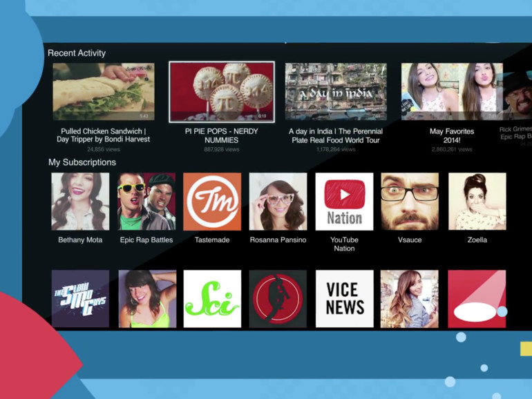
Task: Click the '887,928 views' count
Action: coord(222,149)
